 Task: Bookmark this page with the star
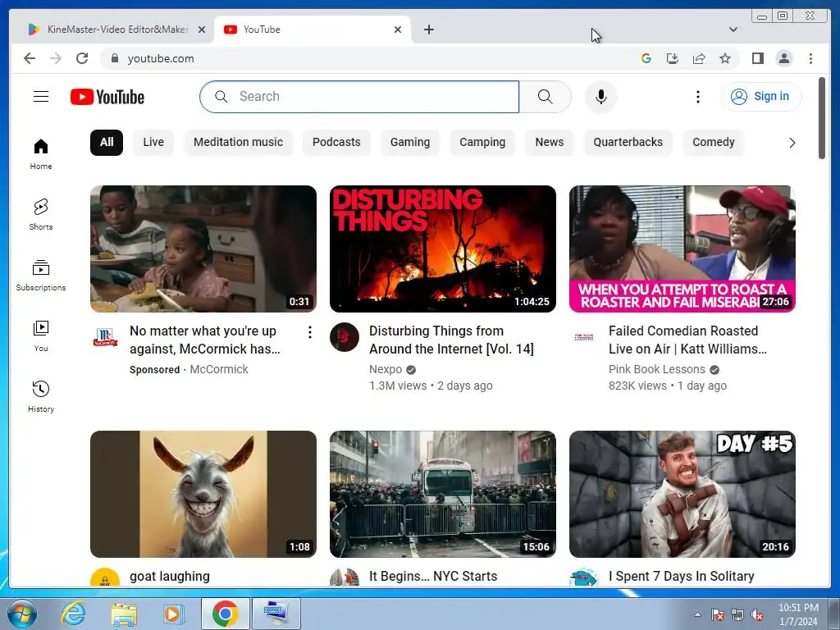click(x=725, y=58)
